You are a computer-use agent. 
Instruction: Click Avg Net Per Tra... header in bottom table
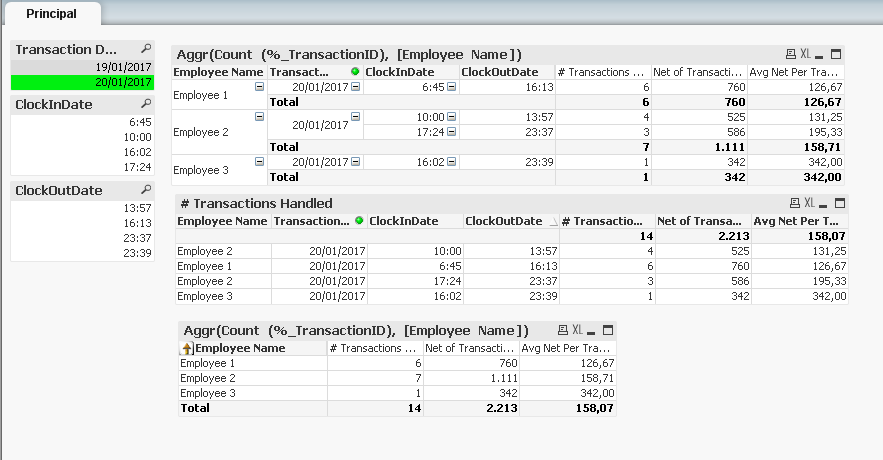point(568,348)
